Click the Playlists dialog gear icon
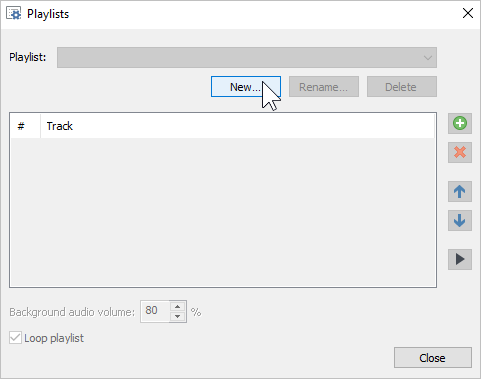Screen dimensions: 481x379 (x=14, y=14)
